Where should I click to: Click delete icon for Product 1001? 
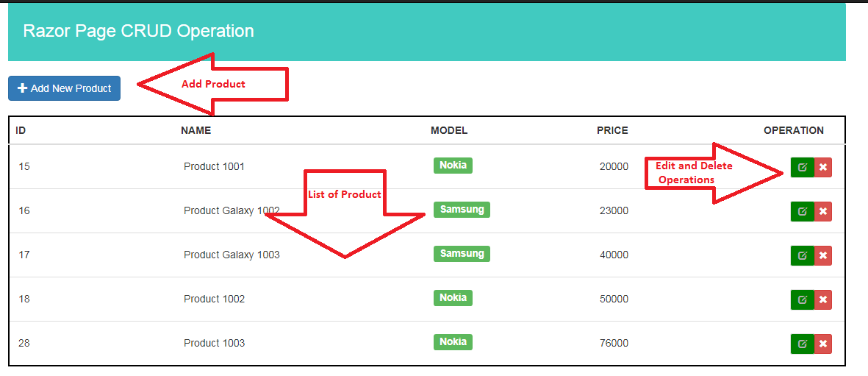tap(823, 167)
